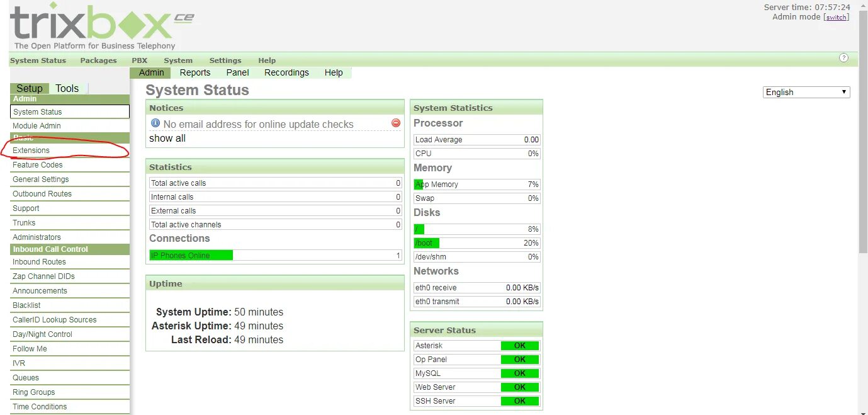Viewport: 868px width, 415px height.
Task: Open Extensions in sidebar
Action: coord(70,151)
